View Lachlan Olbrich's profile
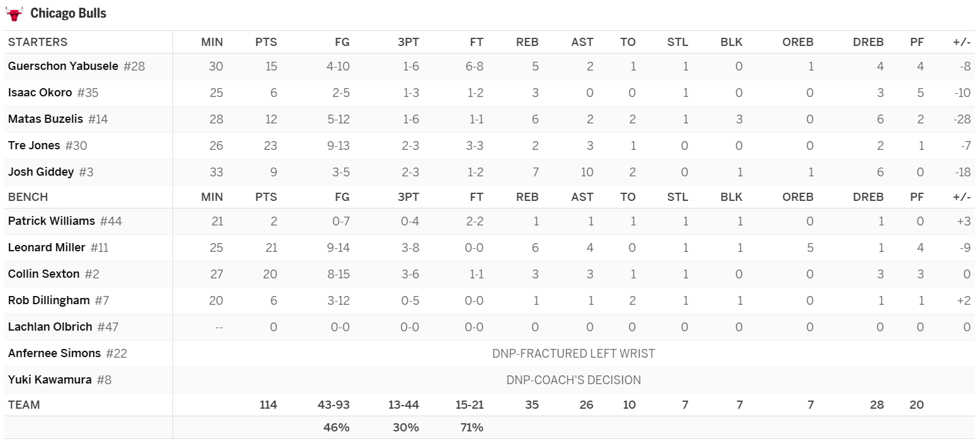 point(50,327)
